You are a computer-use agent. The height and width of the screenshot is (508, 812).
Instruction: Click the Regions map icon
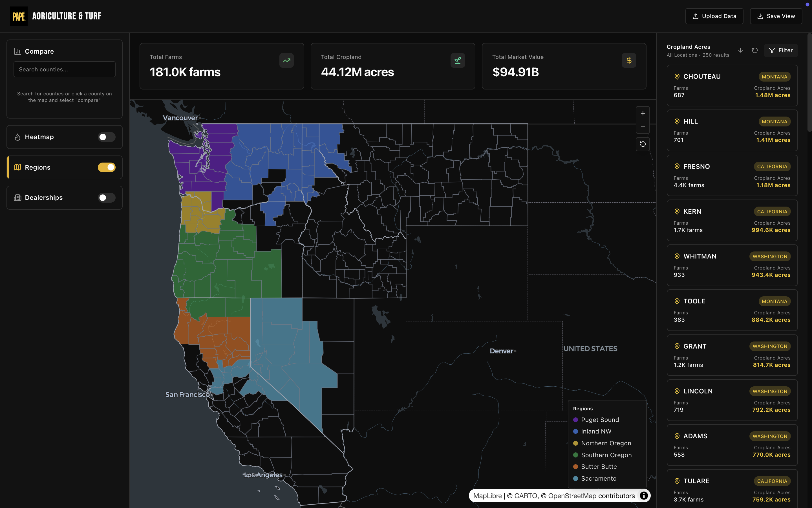point(17,167)
